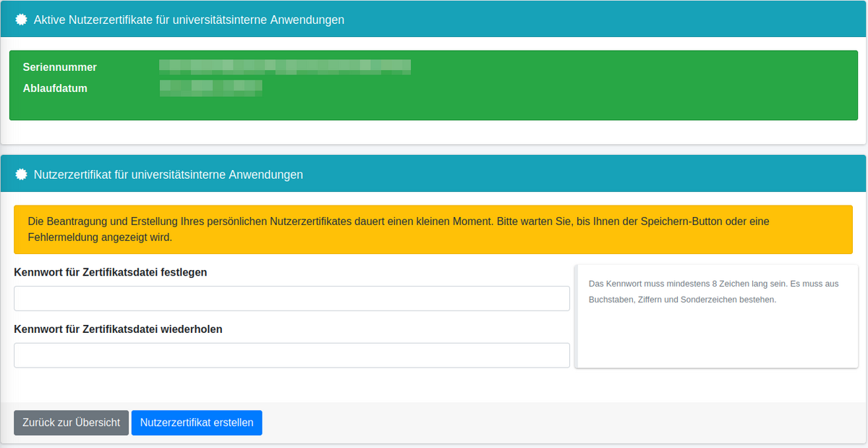Click the blurred serial number value

click(285, 67)
